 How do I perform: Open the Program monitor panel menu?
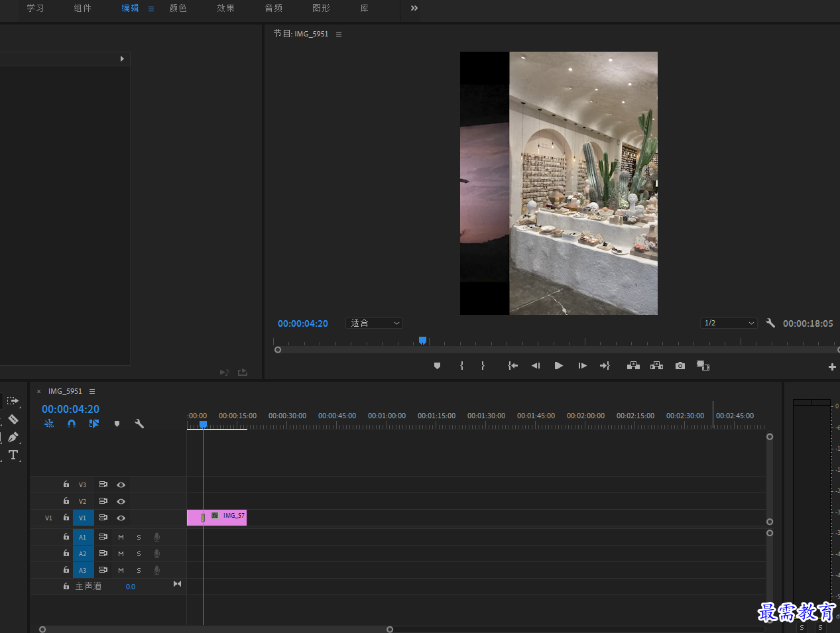tap(339, 34)
